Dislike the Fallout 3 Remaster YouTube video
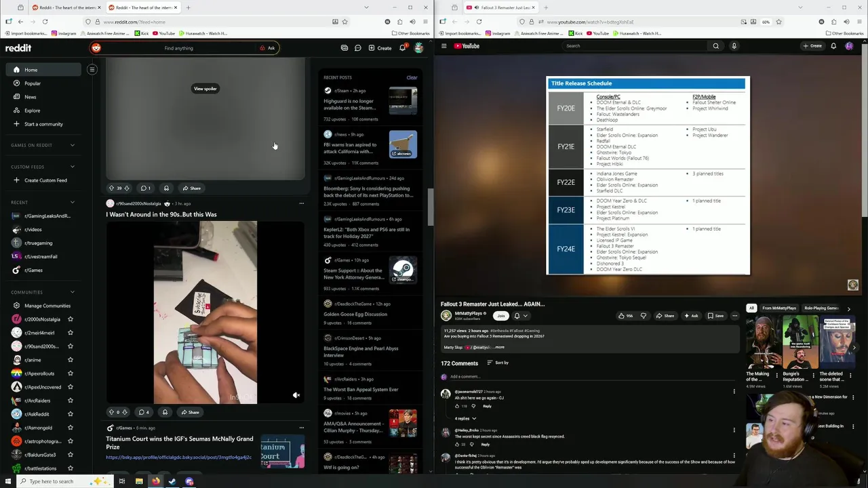This screenshot has height=488, width=868. click(643, 316)
